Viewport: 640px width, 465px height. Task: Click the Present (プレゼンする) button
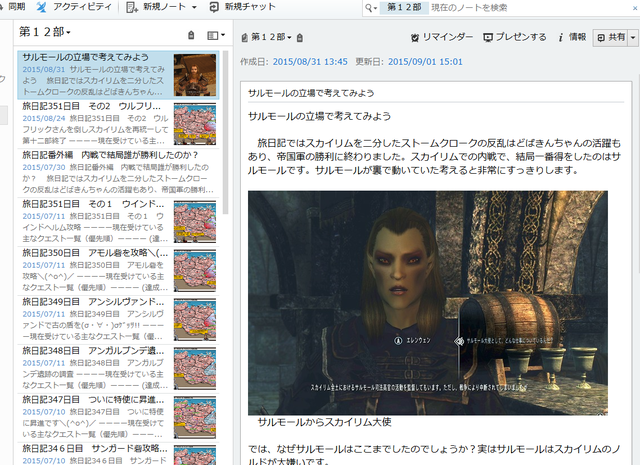514,37
